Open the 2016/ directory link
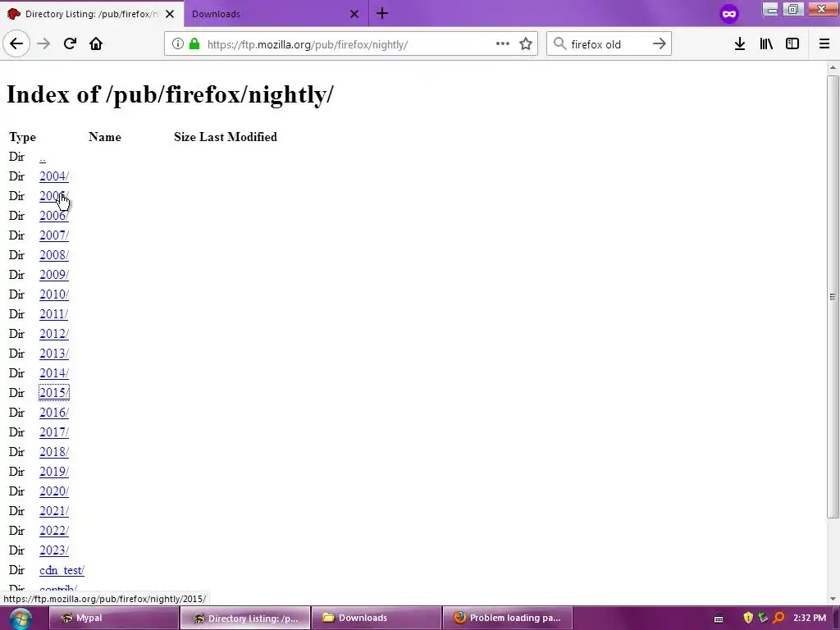Image resolution: width=840 pixels, height=630 pixels. [x=54, y=413]
